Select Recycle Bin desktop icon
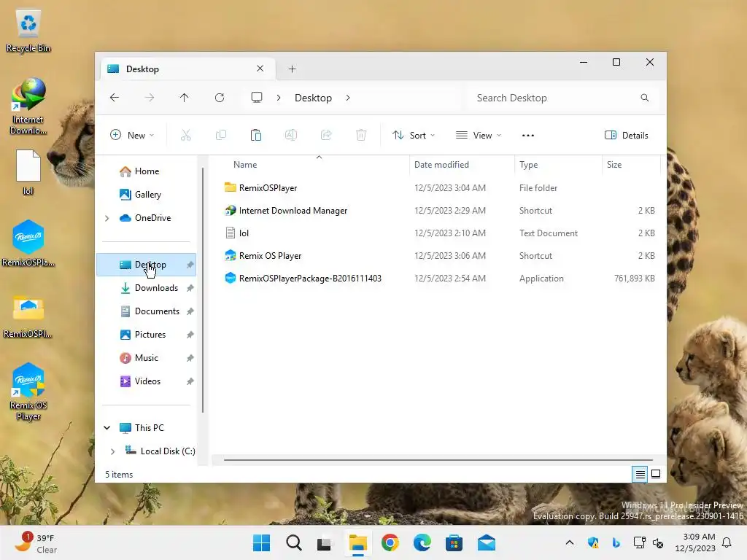This screenshot has width=747, height=560. point(28,31)
